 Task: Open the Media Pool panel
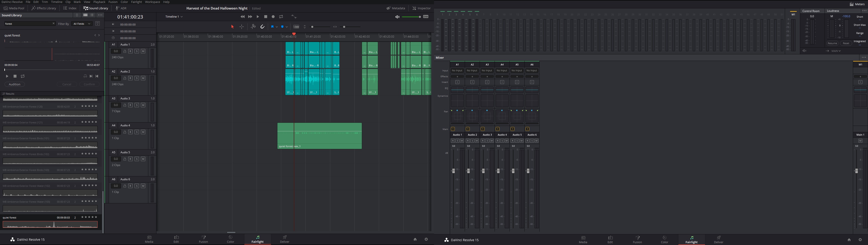tap(14, 8)
